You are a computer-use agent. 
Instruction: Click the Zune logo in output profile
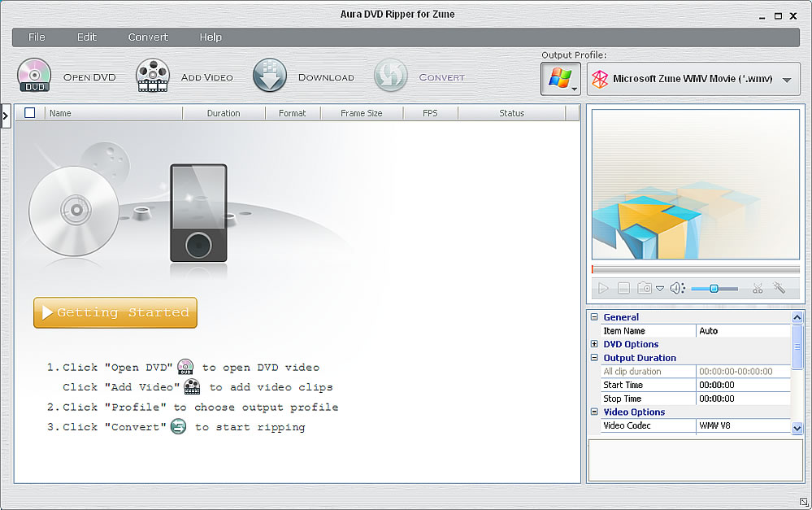[600, 79]
